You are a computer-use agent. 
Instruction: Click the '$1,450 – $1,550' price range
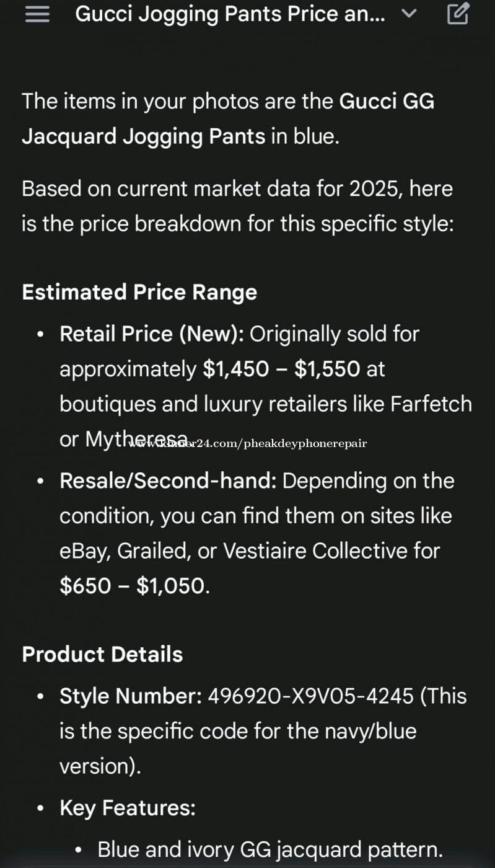[281, 369]
